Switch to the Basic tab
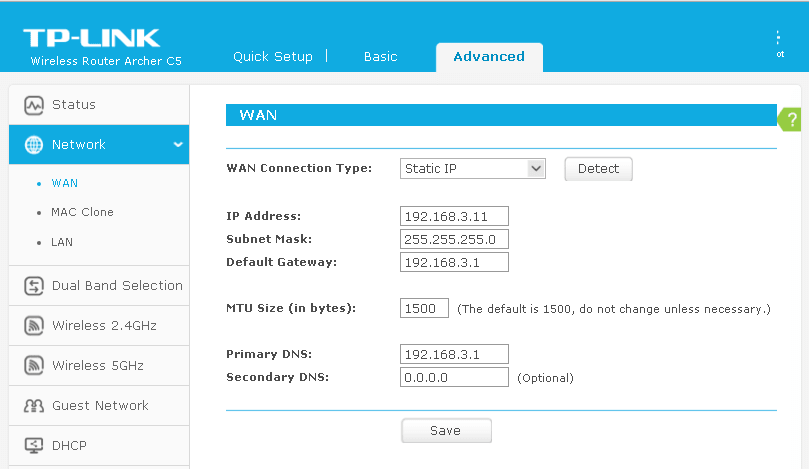Image resolution: width=809 pixels, height=469 pixels. coord(380,57)
